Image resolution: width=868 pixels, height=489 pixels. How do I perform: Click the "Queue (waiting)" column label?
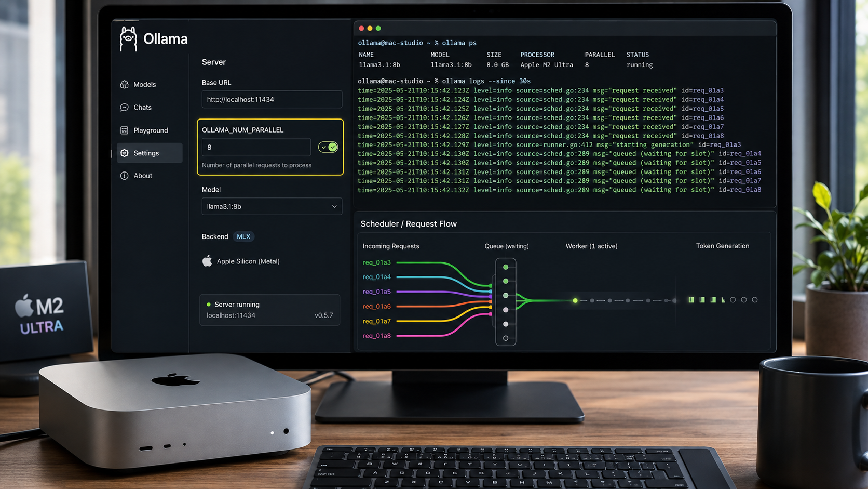click(507, 246)
